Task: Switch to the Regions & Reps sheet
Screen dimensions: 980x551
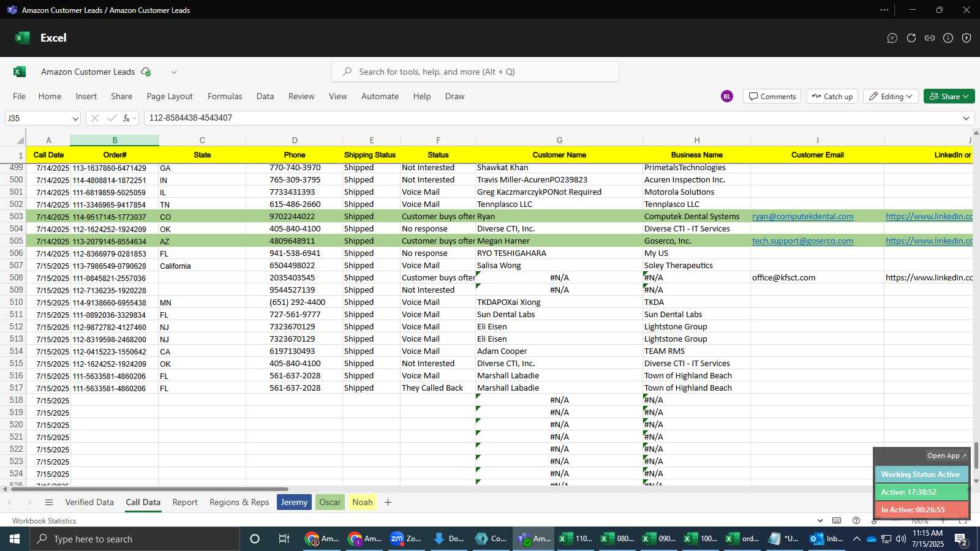Action: tap(239, 502)
